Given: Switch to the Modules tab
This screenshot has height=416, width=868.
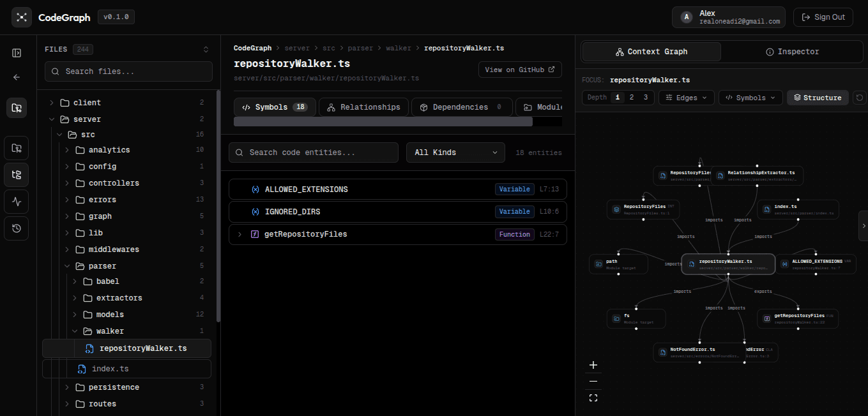Looking at the screenshot, I should coord(539,107).
